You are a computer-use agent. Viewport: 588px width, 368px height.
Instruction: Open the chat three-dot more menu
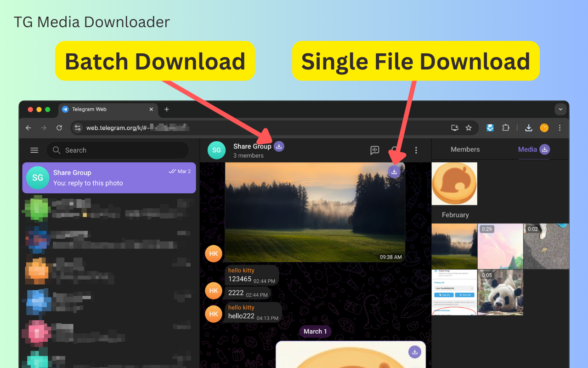(416, 150)
